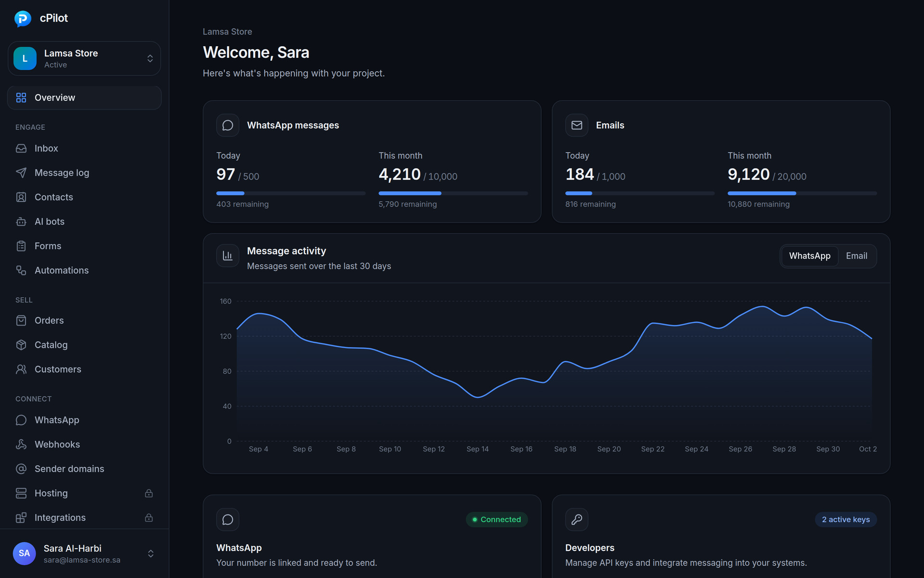Open AI bots robot icon

(21, 222)
